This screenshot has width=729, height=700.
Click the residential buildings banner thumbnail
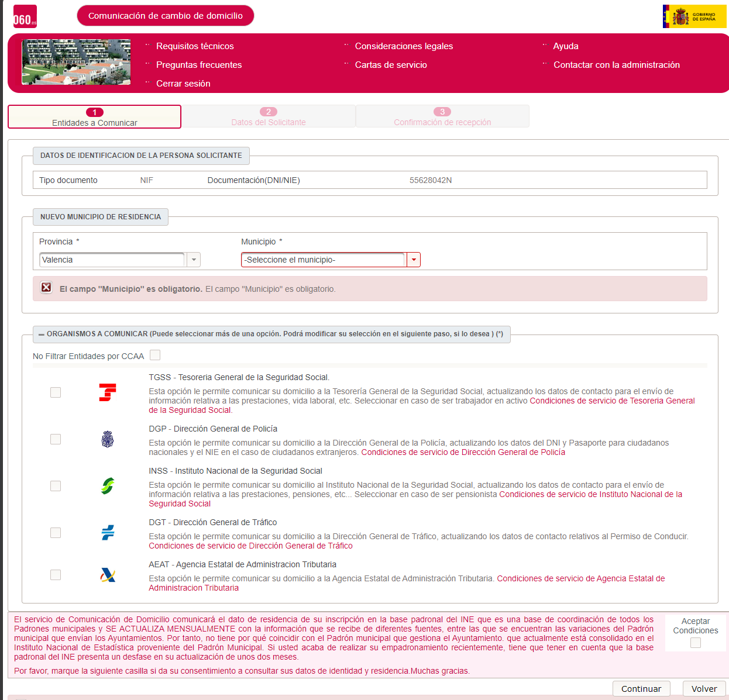[x=76, y=62]
